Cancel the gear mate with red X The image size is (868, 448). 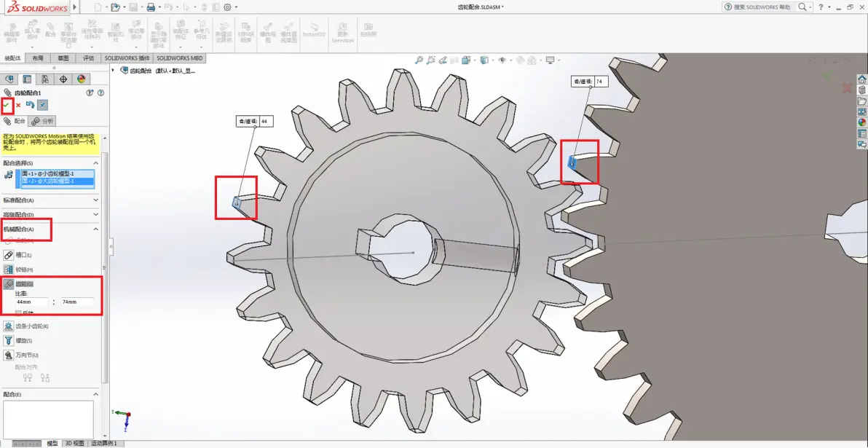[18, 105]
